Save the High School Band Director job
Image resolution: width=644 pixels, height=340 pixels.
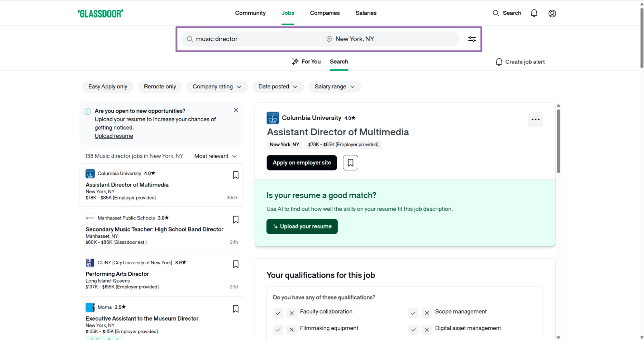(x=235, y=219)
